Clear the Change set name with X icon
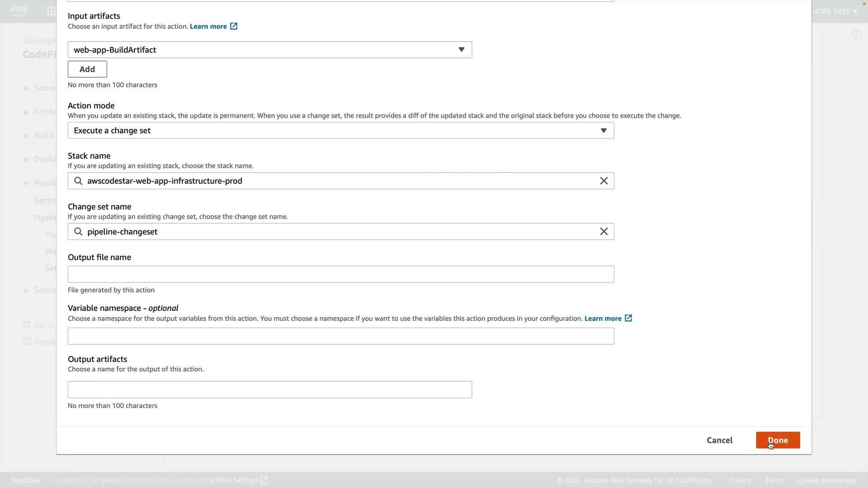The image size is (868, 488). pos(604,231)
